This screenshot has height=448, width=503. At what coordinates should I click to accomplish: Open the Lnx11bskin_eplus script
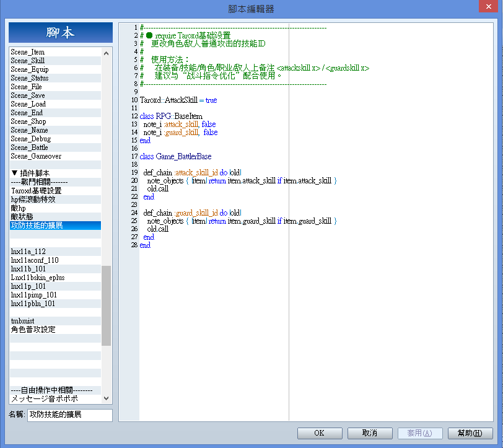pos(56,277)
